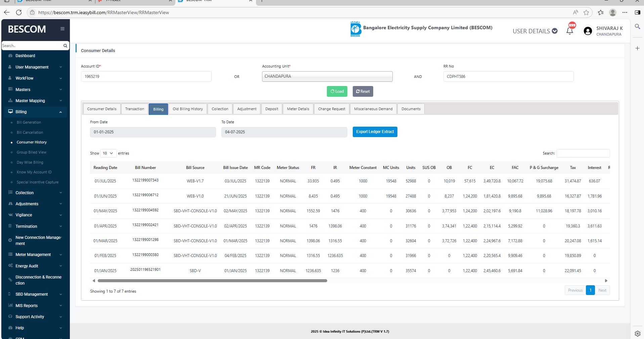Click the site lock icon in address bar

tap(32, 12)
